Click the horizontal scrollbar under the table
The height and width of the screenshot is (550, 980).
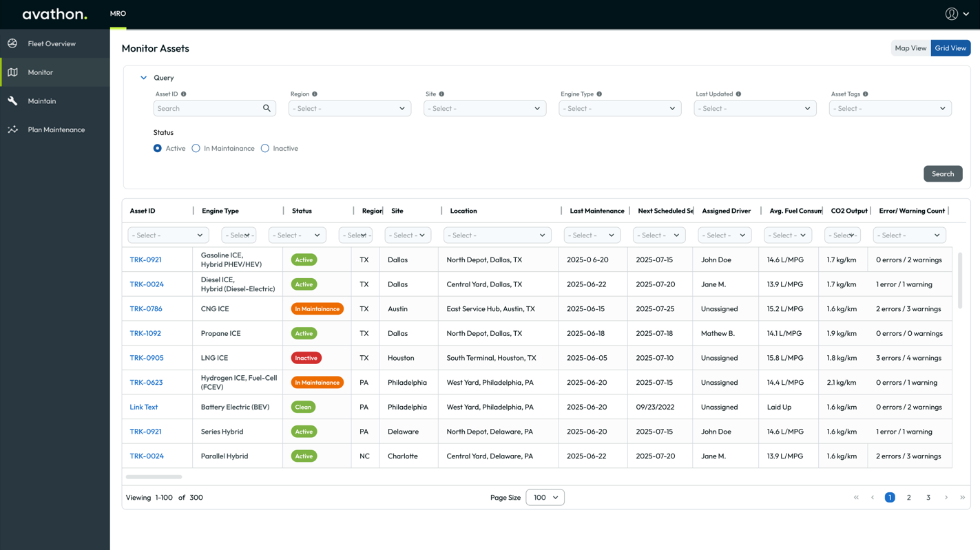click(x=154, y=476)
